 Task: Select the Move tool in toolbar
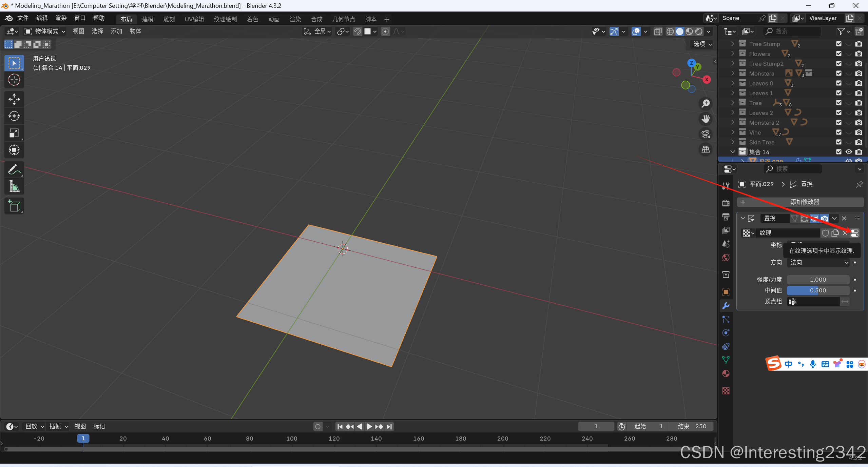pos(14,99)
